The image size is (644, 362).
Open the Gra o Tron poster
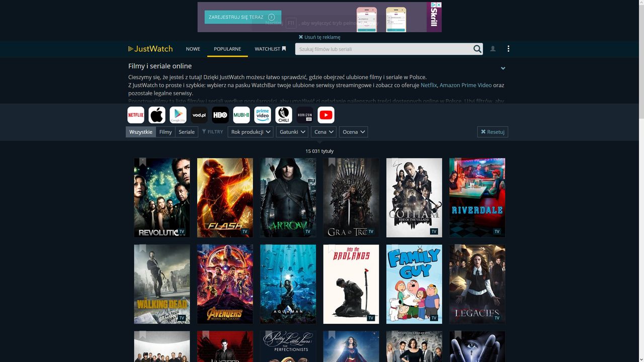(x=351, y=198)
